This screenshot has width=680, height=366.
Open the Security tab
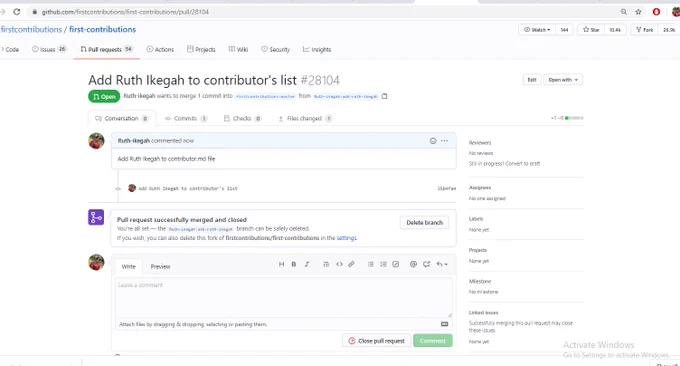[x=275, y=49]
